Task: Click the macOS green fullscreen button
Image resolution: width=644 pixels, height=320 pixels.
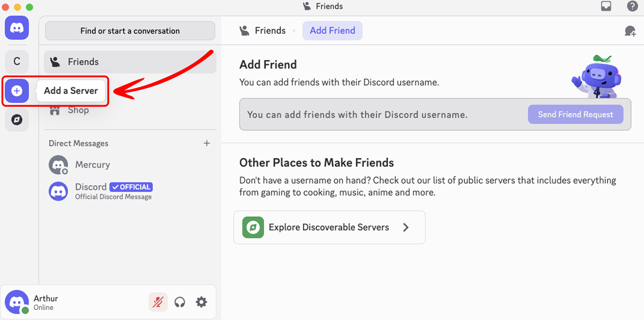Action: (x=29, y=7)
